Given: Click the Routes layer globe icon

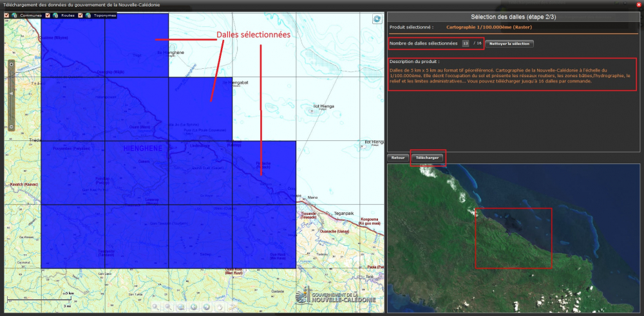Looking at the screenshot, I should [x=55, y=15].
